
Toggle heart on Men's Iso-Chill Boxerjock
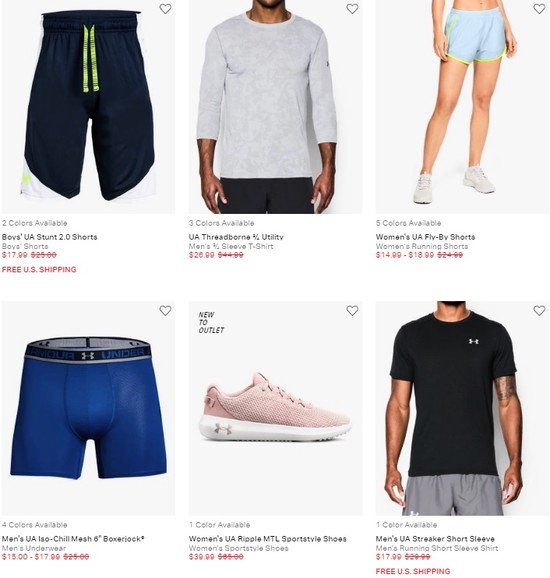(x=165, y=311)
